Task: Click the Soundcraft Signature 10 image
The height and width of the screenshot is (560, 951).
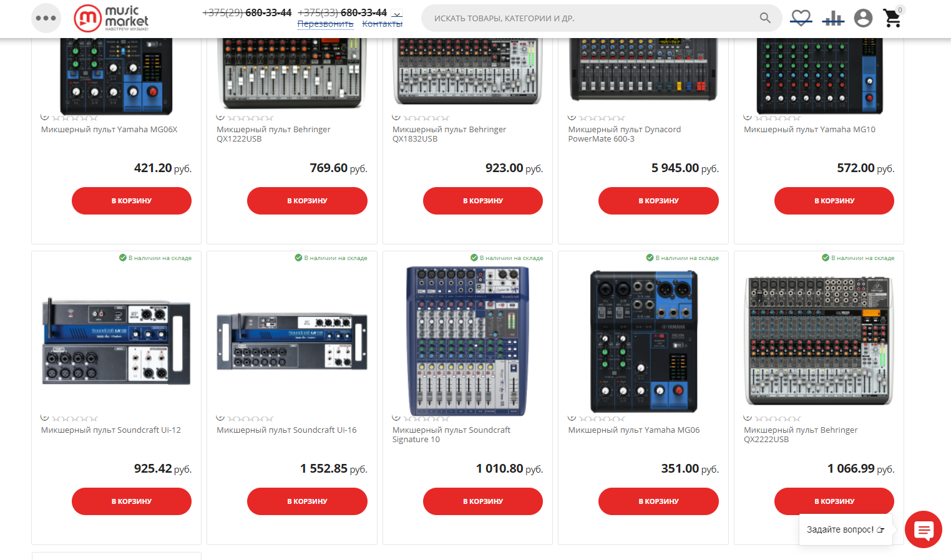Action: 467,340
